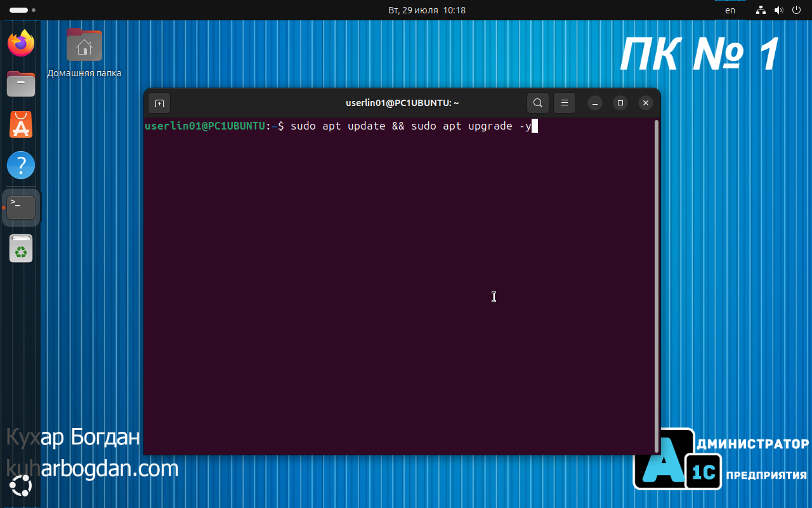812x508 pixels.
Task: Close the terminal window
Action: [645, 103]
